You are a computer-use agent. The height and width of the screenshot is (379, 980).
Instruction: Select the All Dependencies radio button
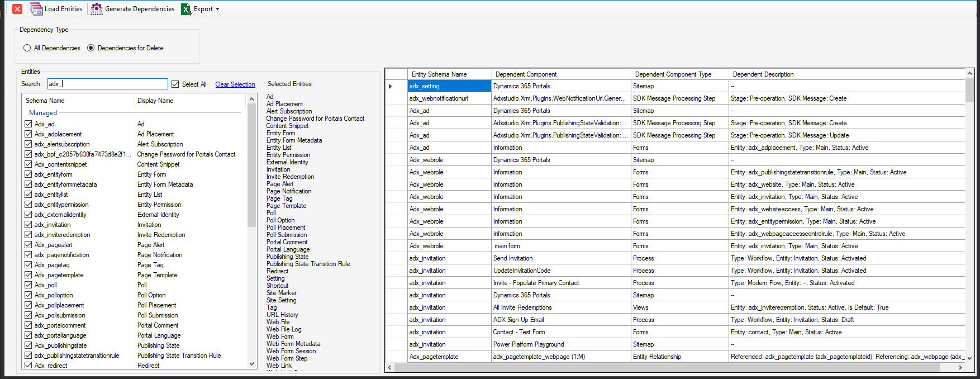[27, 48]
